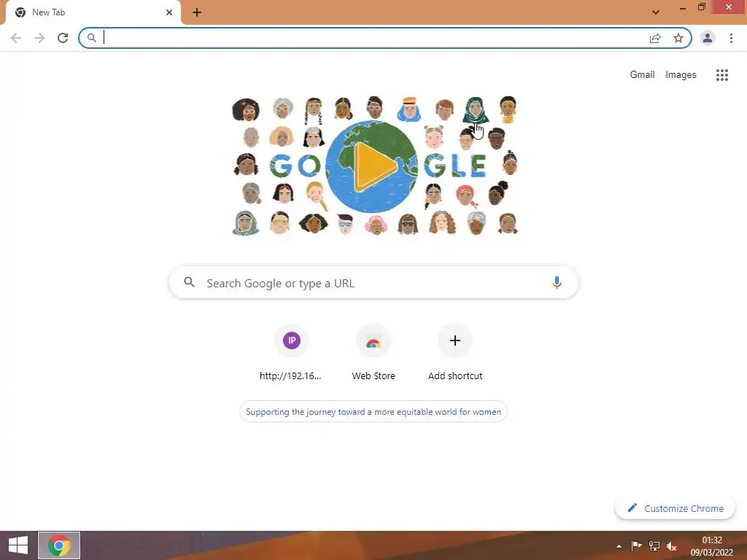
Task: Start voice search with the microphone
Action: pos(557,282)
